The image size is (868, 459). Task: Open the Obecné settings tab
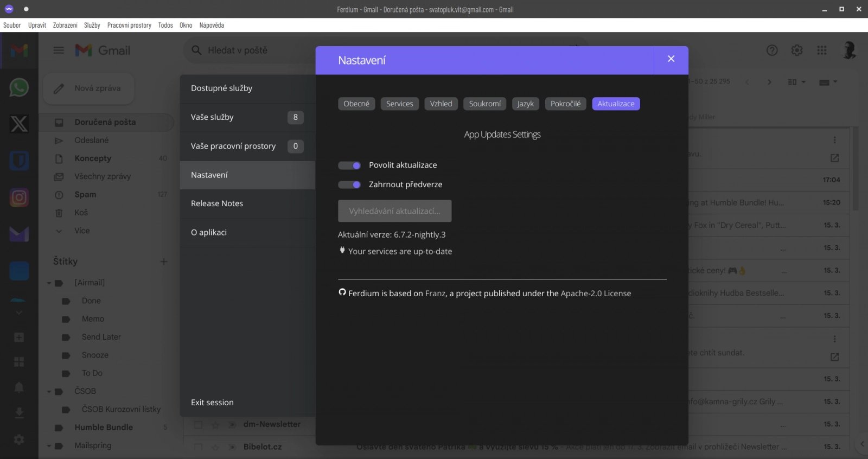pos(356,104)
